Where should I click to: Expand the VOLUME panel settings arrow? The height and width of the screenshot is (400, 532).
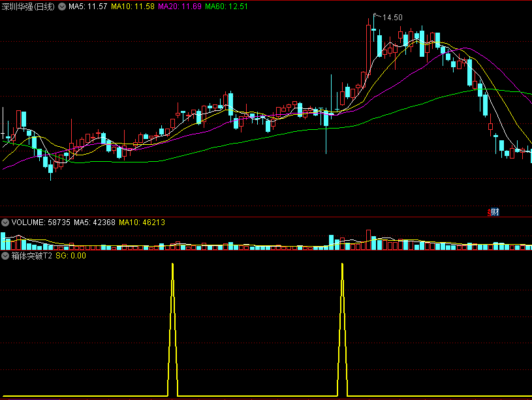pyautogui.click(x=5, y=223)
